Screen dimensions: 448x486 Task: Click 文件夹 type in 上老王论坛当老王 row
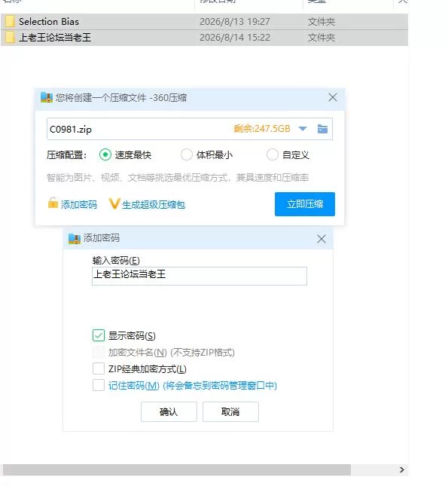322,38
